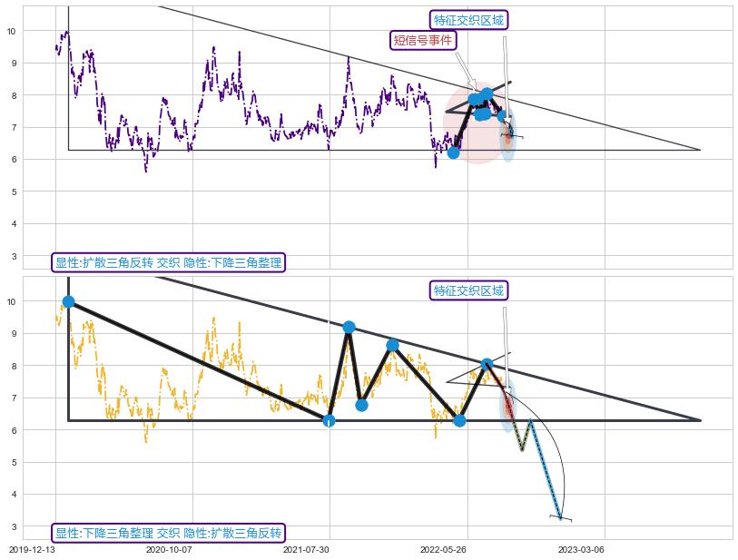Screen dimensions: 738x560
Task: Click the 2019-12-13 date label on x-axis
Action: point(32,549)
